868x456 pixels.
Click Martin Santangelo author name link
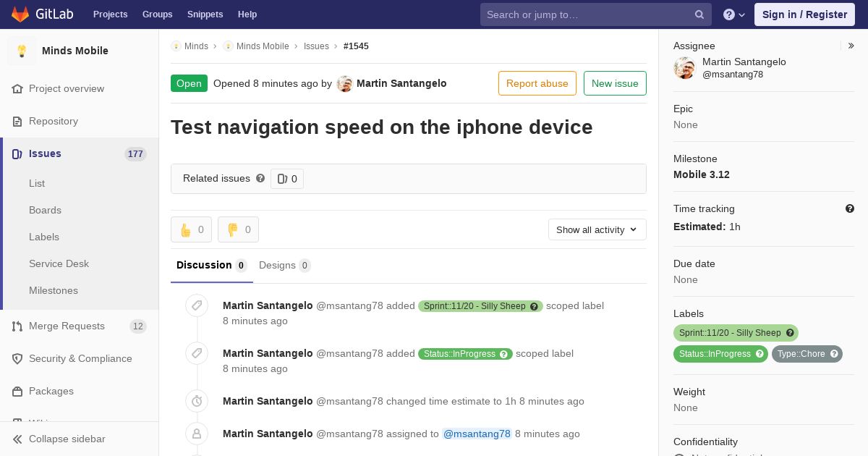click(401, 83)
